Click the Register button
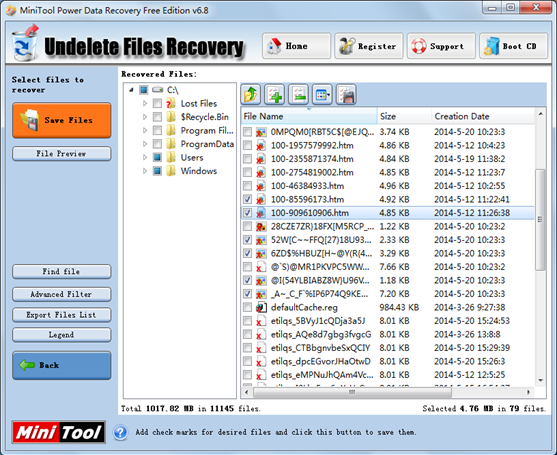Image resolution: width=557 pixels, height=455 pixels. pyautogui.click(x=369, y=46)
